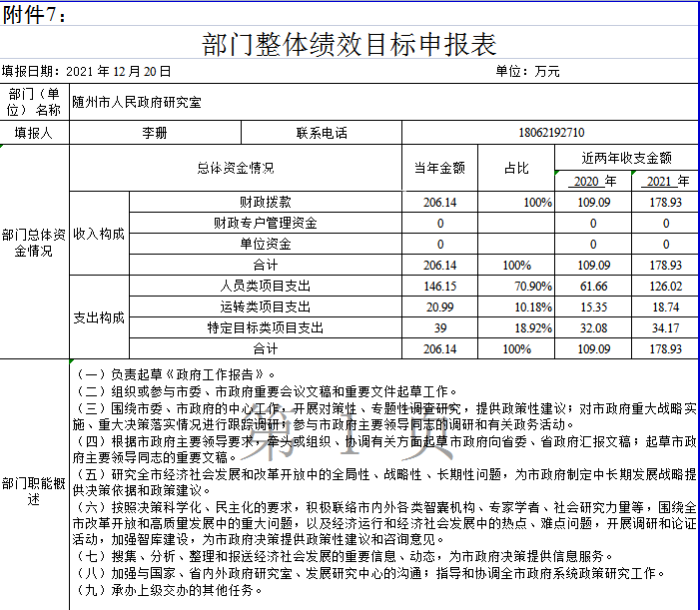The height and width of the screenshot is (610, 700).
Task: Click the value 20.99
Action: pos(439,307)
